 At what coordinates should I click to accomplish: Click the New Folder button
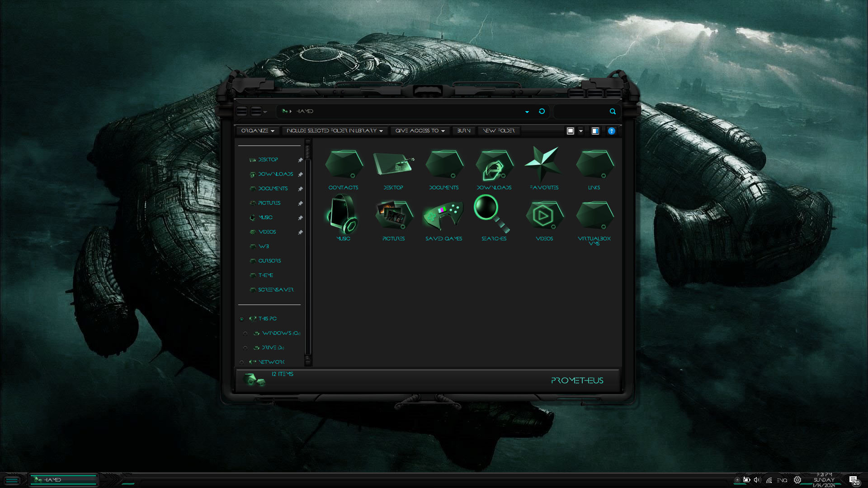(x=499, y=131)
